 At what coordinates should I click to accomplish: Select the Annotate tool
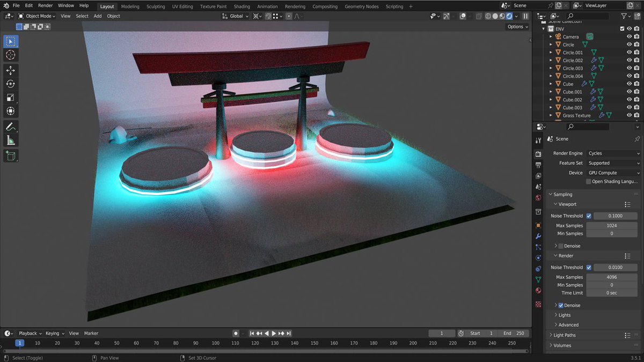10,127
